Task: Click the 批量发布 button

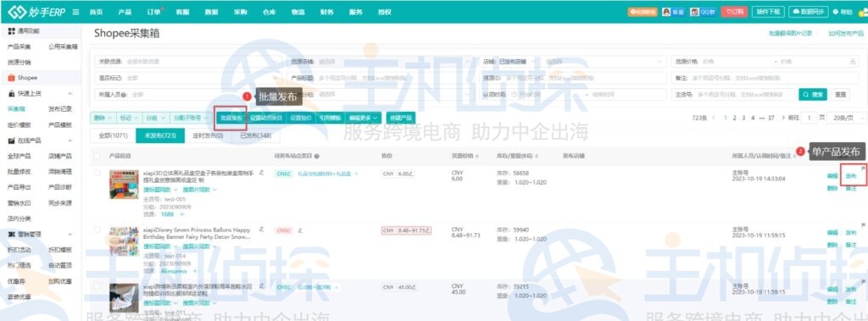Action: tap(231, 118)
